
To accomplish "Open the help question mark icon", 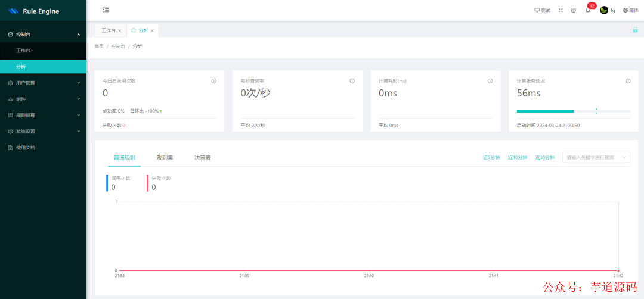I will tap(574, 10).
